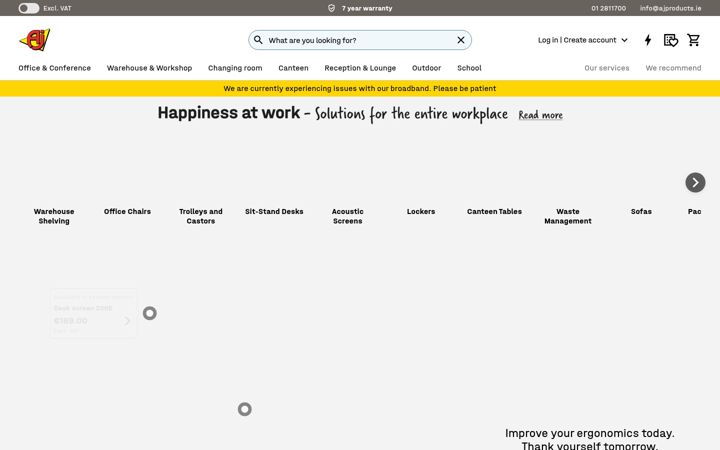Viewport: 720px width, 450px height.
Task: Select Waste Management category
Action: 568,216
